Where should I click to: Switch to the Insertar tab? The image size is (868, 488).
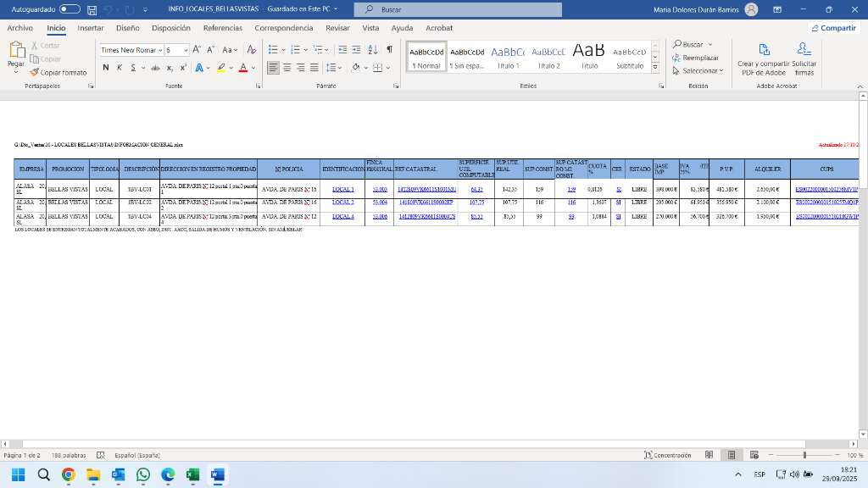point(90,28)
